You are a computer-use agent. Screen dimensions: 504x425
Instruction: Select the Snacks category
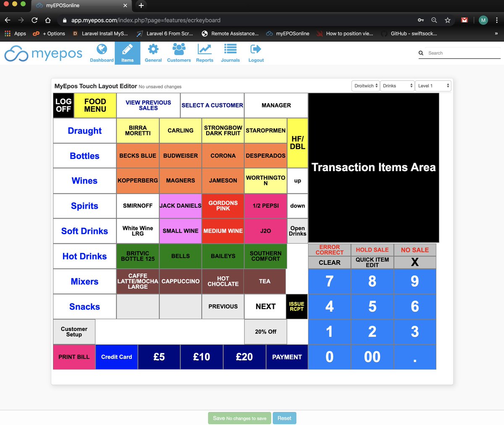(x=84, y=307)
